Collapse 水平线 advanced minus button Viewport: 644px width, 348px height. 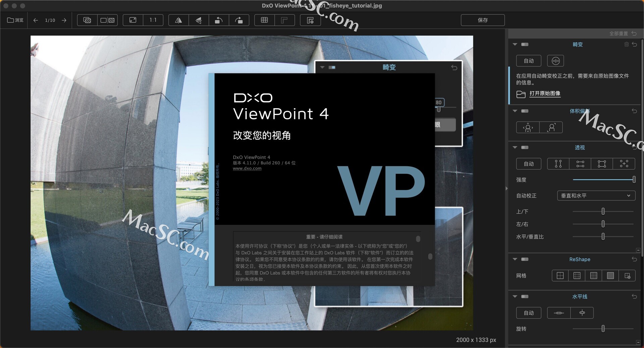(638, 342)
